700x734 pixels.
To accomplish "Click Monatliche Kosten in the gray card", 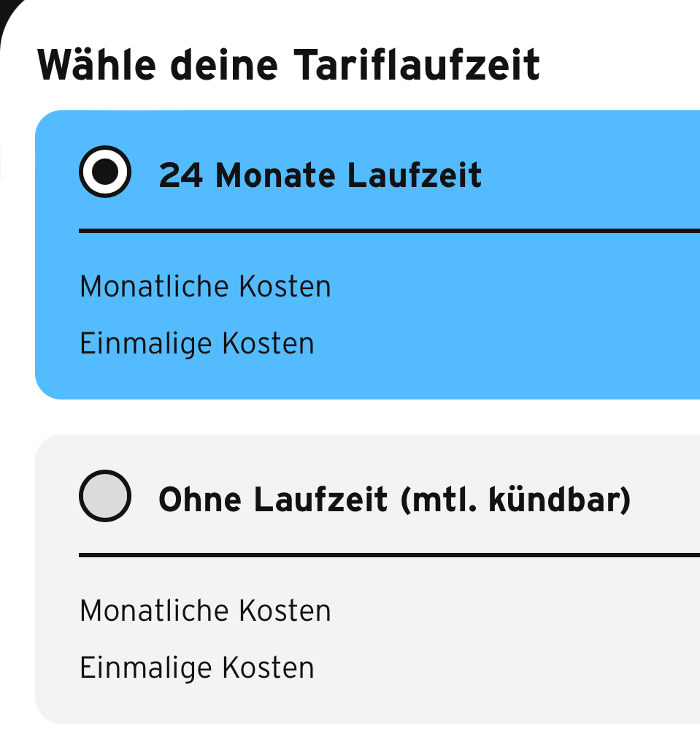I will click(x=205, y=611).
